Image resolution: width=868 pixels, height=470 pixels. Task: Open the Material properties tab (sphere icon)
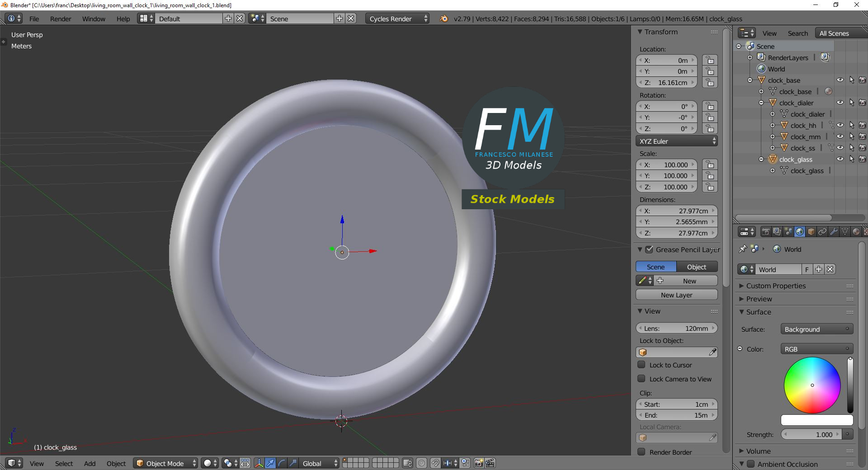pyautogui.click(x=856, y=232)
